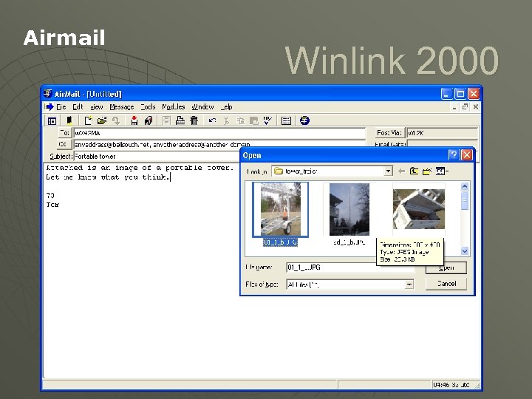Click the address book icon in AirMail toolbar
The height and width of the screenshot is (399, 532).
tap(69, 120)
